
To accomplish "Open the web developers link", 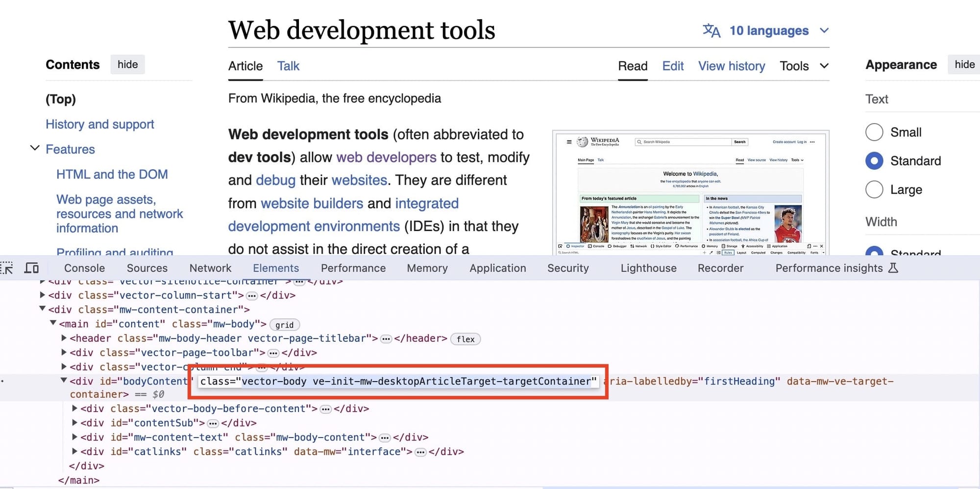I will [x=386, y=157].
